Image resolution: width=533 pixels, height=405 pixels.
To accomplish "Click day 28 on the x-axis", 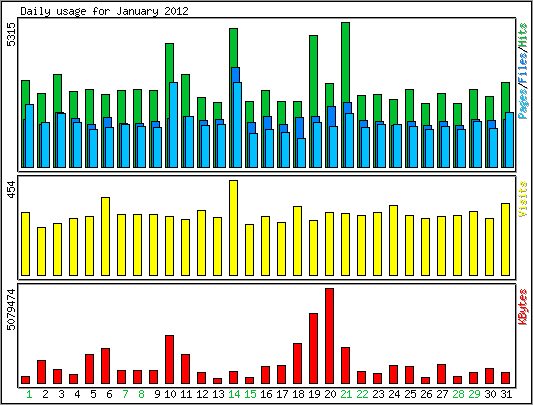I will pyautogui.click(x=458, y=394).
